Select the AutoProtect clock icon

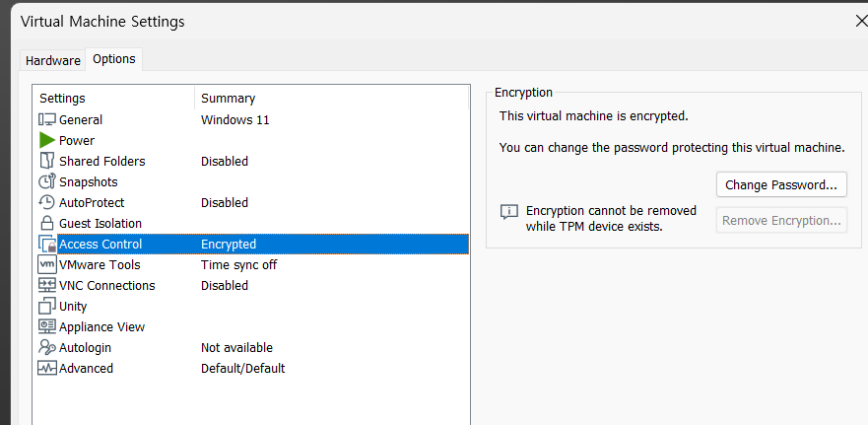pos(47,202)
